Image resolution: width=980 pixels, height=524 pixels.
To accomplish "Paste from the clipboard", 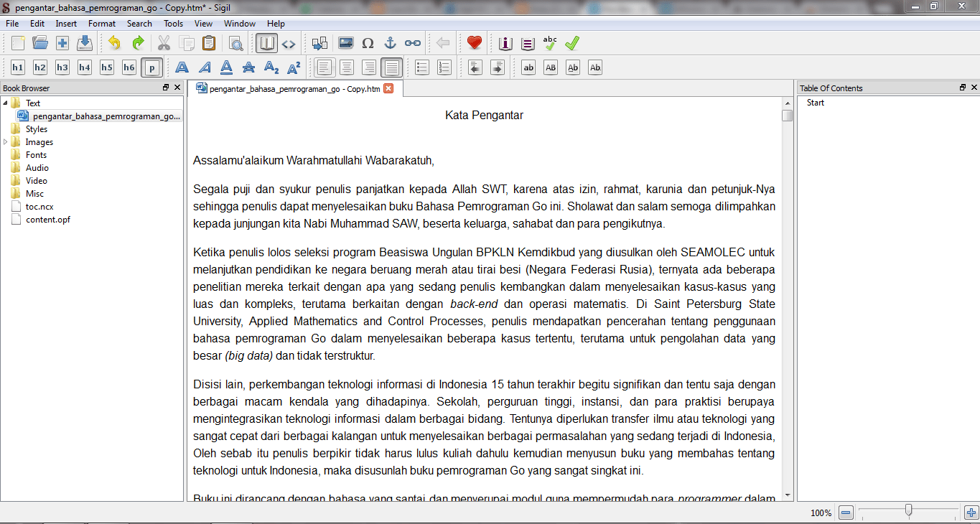I will (x=209, y=43).
